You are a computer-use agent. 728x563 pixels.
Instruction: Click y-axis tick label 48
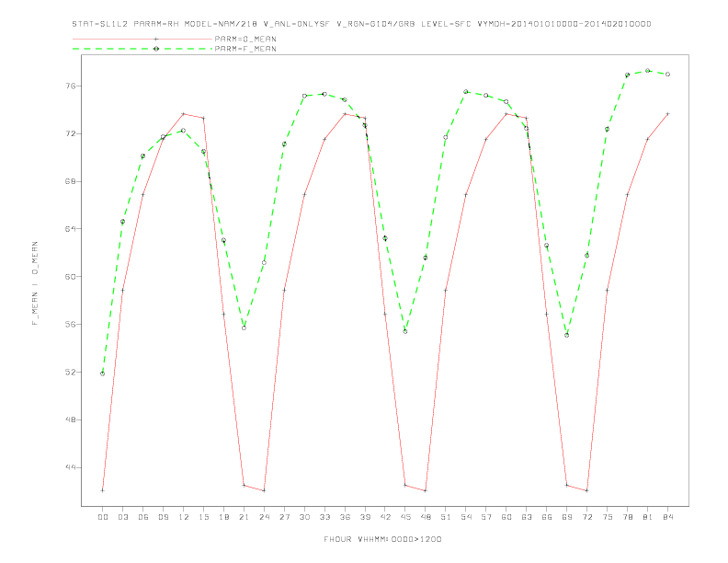(70, 419)
